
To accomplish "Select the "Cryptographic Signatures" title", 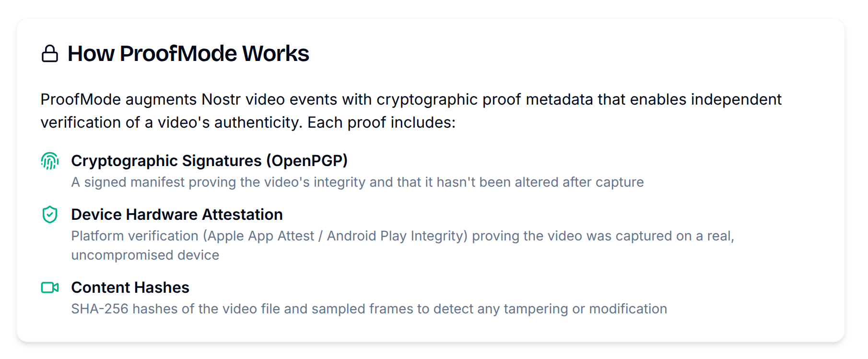I will coord(167,161).
